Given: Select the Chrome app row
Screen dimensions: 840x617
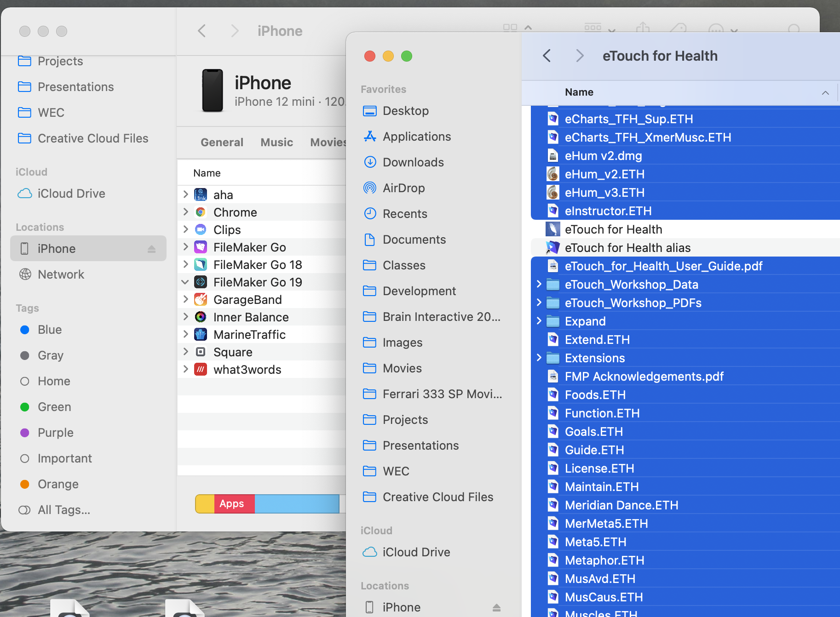Looking at the screenshot, I should [x=261, y=212].
